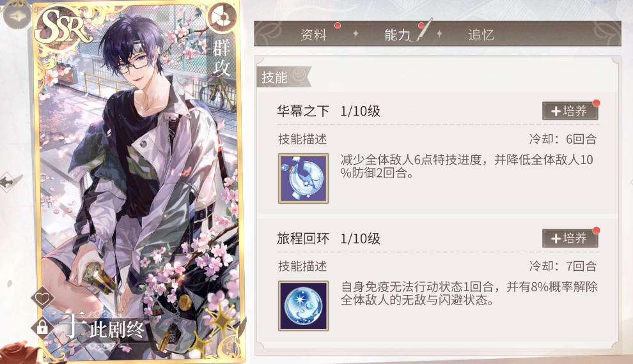The height and width of the screenshot is (364, 633).
Task: Click the 于此剧终 card title
Action: click(x=102, y=326)
